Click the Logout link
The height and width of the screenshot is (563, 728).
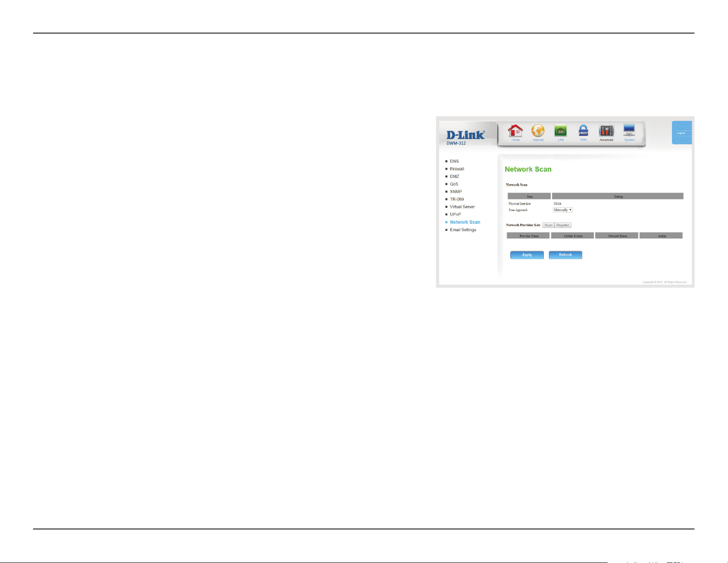click(681, 133)
